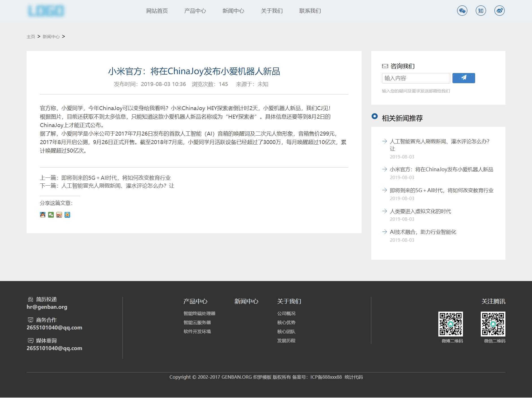Share the article via the Sina Weibo icon
Viewport: 532px width, 403px height.
click(x=59, y=215)
